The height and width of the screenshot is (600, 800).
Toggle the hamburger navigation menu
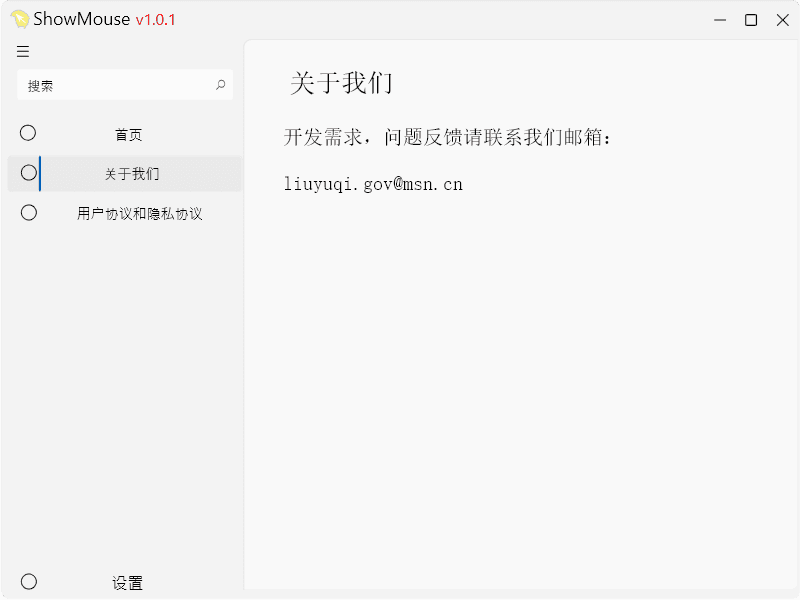click(23, 51)
